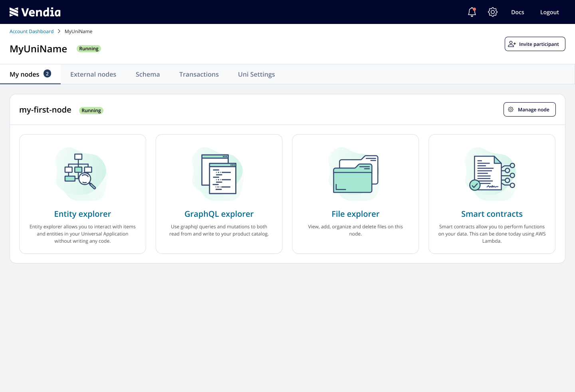Click the my-first-node Running status badge

point(91,111)
